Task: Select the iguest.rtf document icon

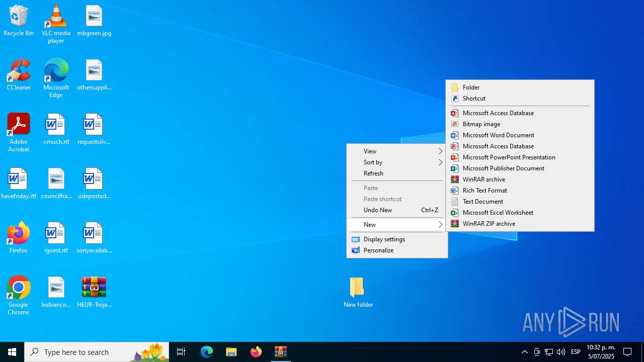Action: point(56,238)
